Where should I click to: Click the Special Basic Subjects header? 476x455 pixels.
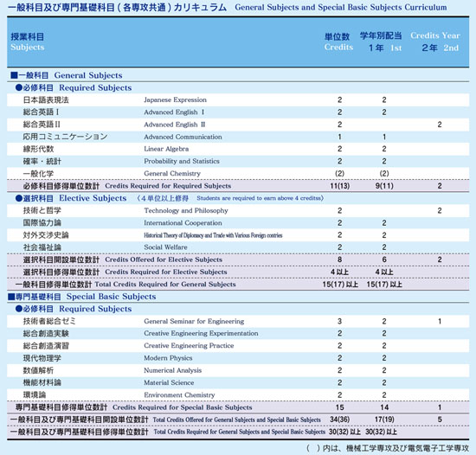(x=82, y=297)
